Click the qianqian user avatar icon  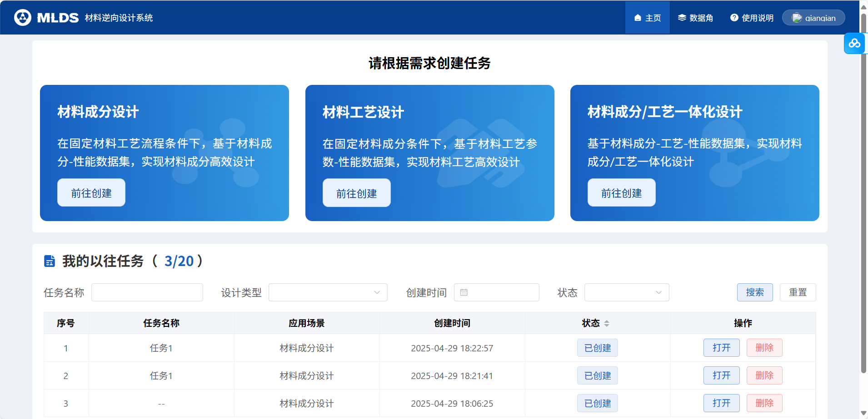pos(797,18)
